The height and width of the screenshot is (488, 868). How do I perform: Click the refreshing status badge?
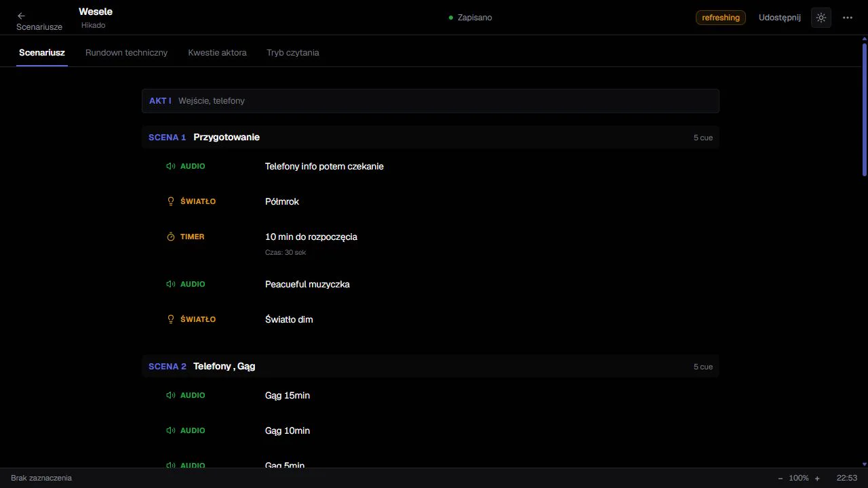721,18
